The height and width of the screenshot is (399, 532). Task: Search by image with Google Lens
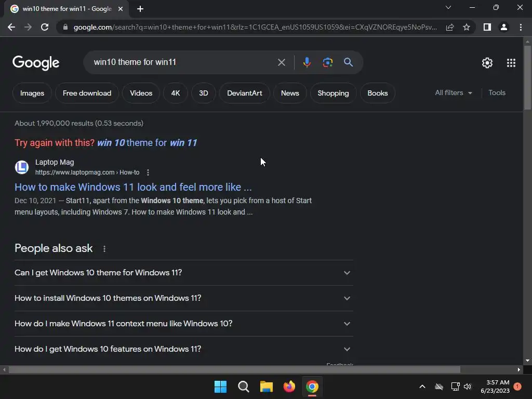point(327,62)
